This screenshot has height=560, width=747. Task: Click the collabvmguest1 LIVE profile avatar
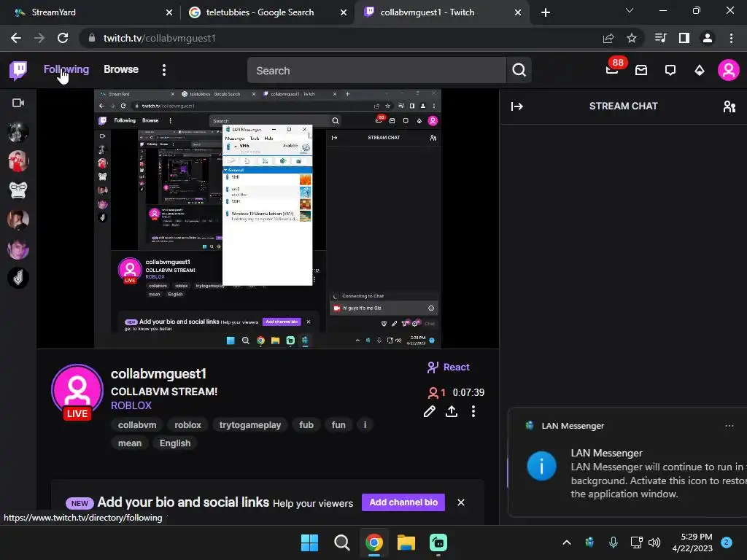(x=77, y=392)
